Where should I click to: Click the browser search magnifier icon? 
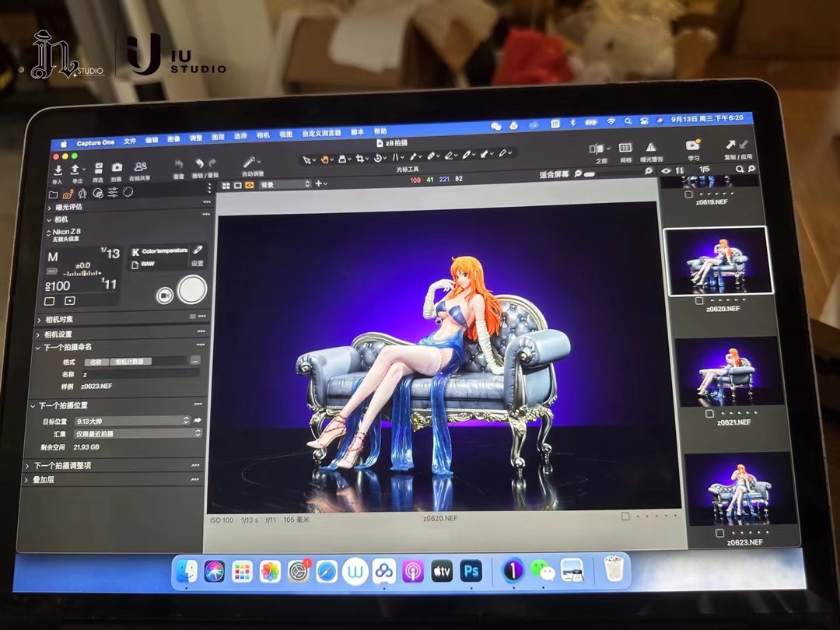[x=740, y=169]
